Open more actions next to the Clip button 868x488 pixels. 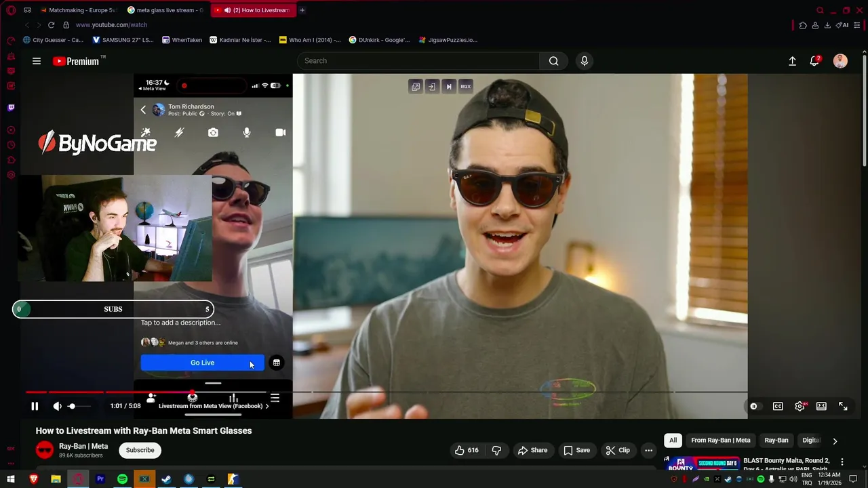click(x=648, y=450)
